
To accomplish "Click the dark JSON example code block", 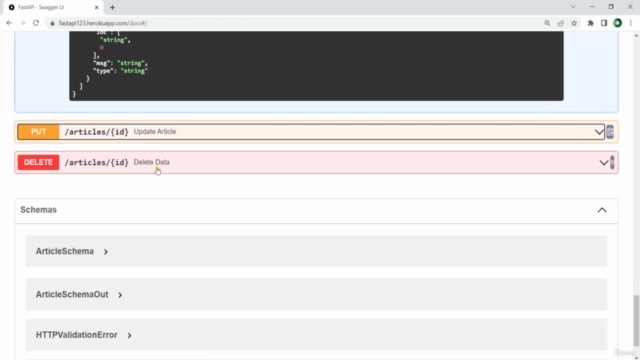I will point(316,66).
